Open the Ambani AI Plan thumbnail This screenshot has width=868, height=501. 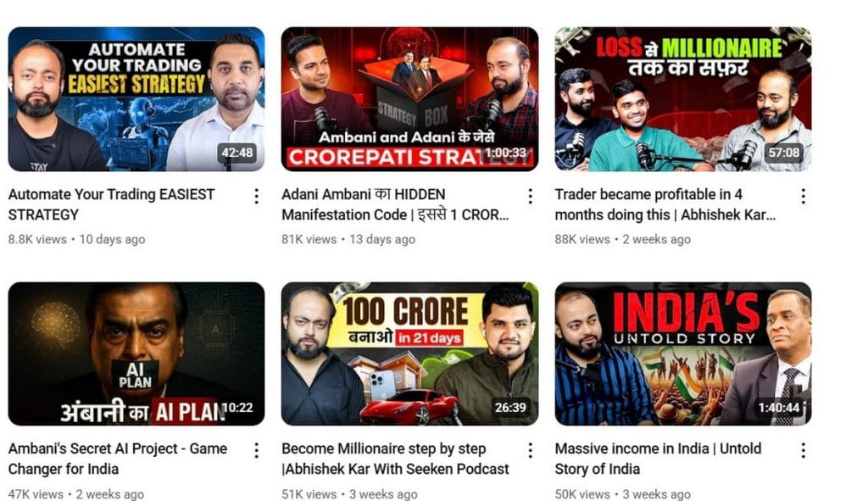click(x=136, y=353)
